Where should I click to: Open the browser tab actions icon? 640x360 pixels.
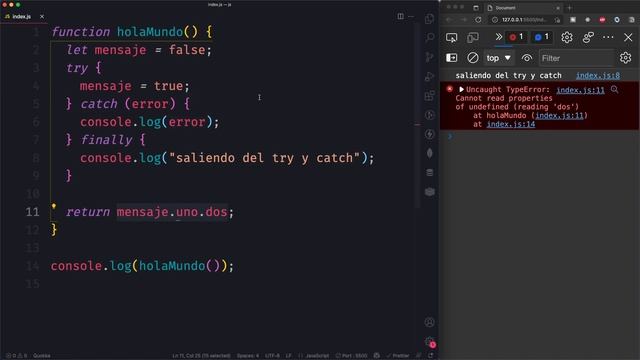pos(476,7)
